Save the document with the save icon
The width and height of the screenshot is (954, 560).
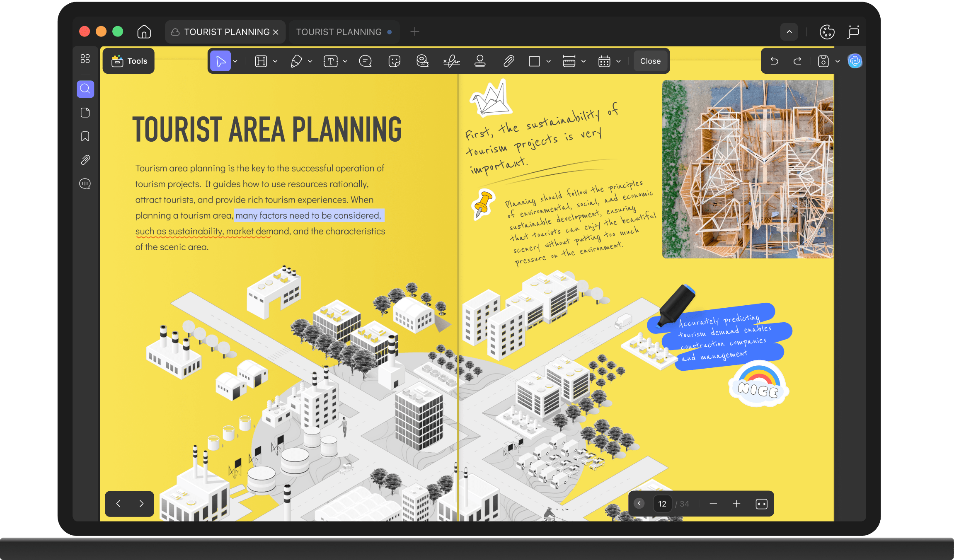pyautogui.click(x=823, y=61)
